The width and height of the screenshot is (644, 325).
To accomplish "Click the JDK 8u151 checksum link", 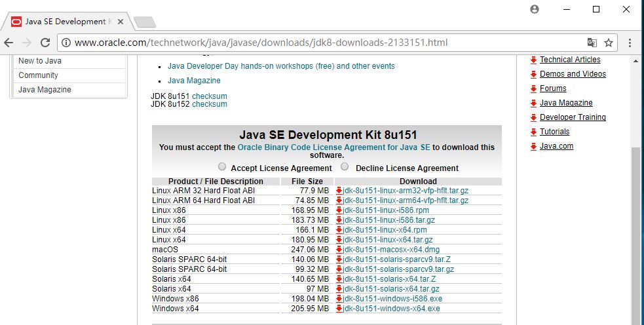I will [209, 96].
